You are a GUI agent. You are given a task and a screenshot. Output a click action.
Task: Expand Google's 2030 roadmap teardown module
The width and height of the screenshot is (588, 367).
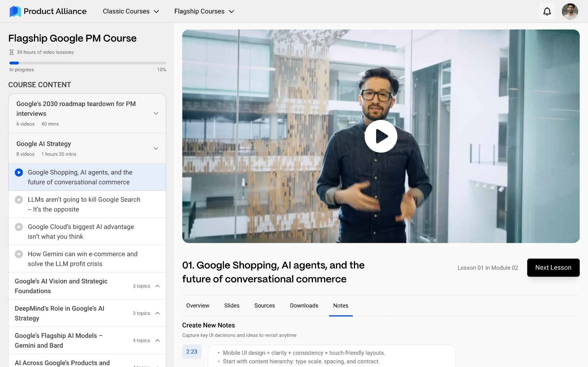click(155, 113)
